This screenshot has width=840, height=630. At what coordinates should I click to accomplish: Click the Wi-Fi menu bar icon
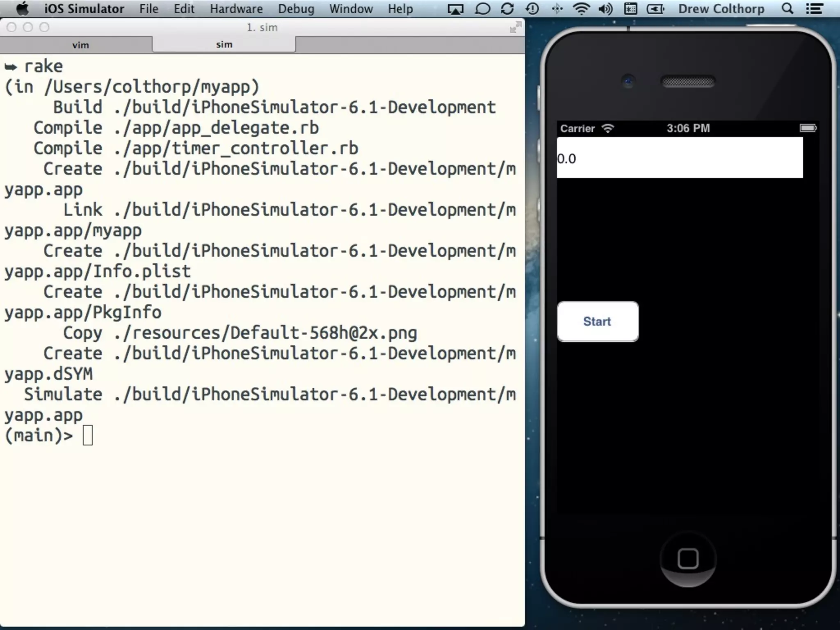[x=581, y=9]
